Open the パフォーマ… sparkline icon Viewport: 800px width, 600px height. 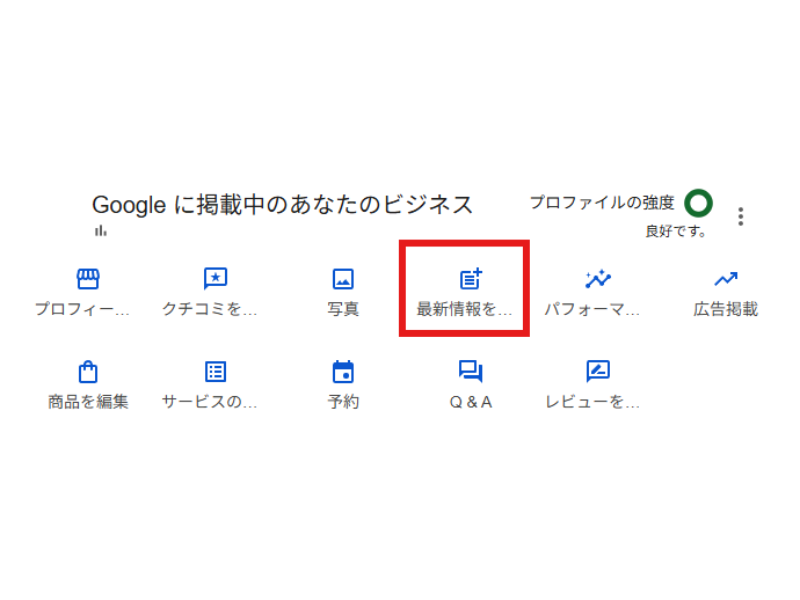pyautogui.click(x=598, y=279)
